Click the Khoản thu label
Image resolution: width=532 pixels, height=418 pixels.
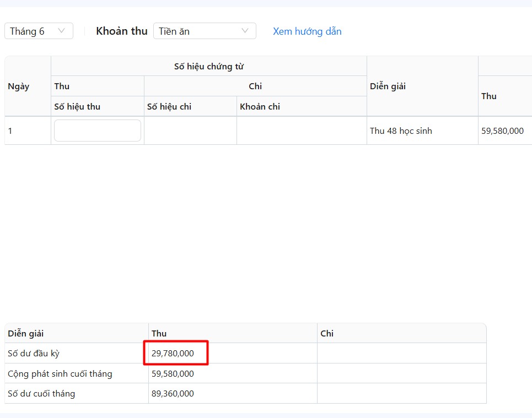[x=122, y=31]
